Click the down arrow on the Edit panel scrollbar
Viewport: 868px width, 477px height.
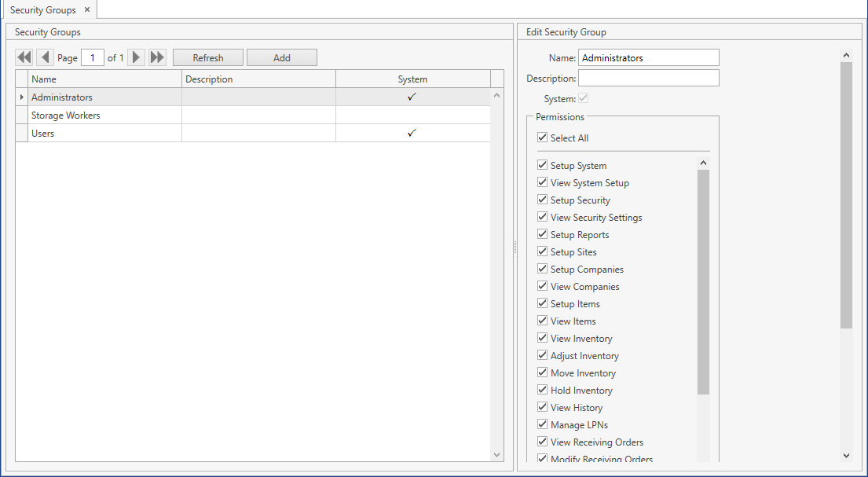(x=846, y=454)
